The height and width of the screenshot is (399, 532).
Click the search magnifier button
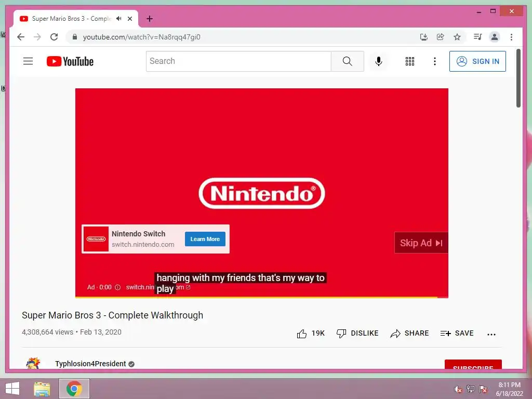click(x=348, y=61)
